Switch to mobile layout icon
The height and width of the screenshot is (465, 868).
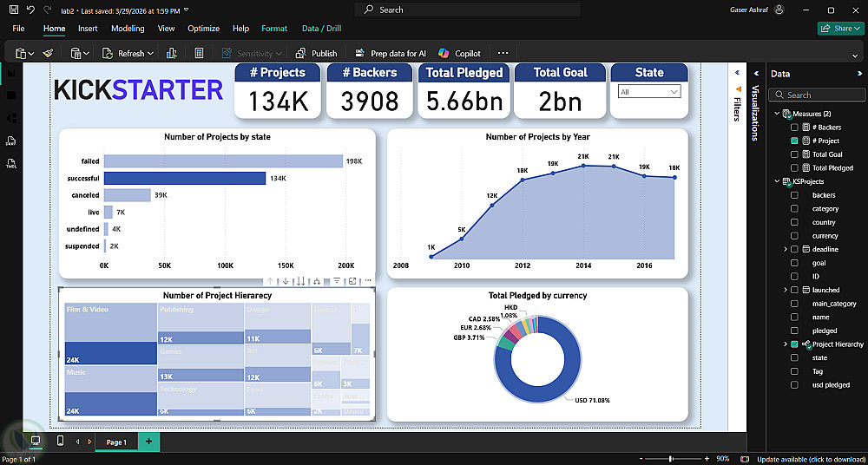(61, 442)
